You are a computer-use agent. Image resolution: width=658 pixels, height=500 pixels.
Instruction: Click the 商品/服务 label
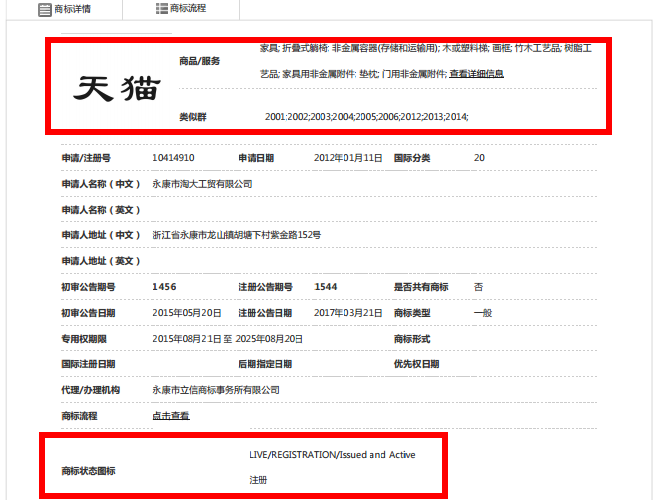(x=200, y=61)
